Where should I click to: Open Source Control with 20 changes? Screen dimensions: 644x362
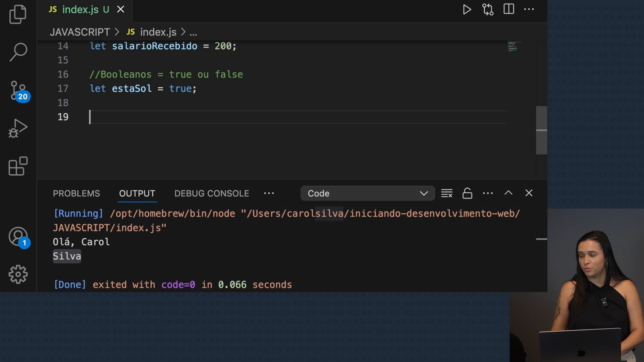18,90
